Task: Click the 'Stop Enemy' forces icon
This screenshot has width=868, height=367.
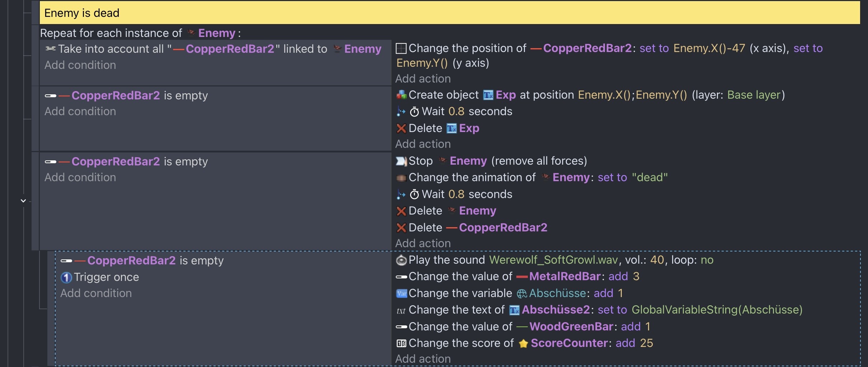Action: 401,161
